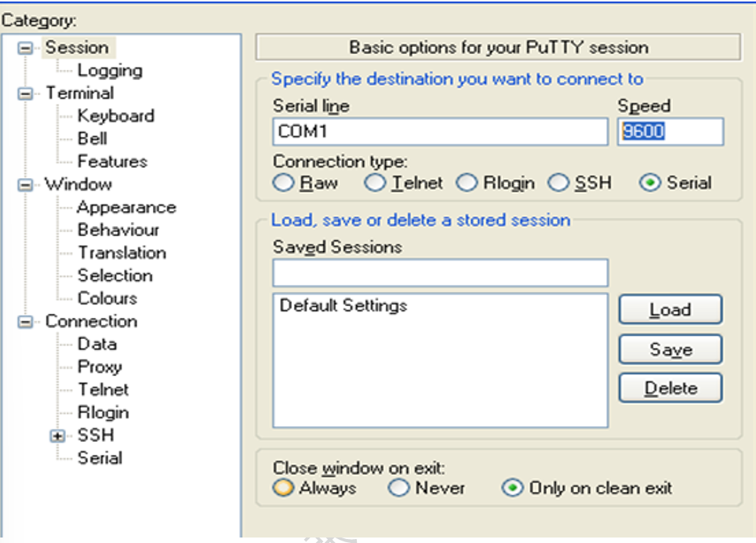Open the Logging category
This screenshot has width=756, height=543.
click(x=110, y=71)
